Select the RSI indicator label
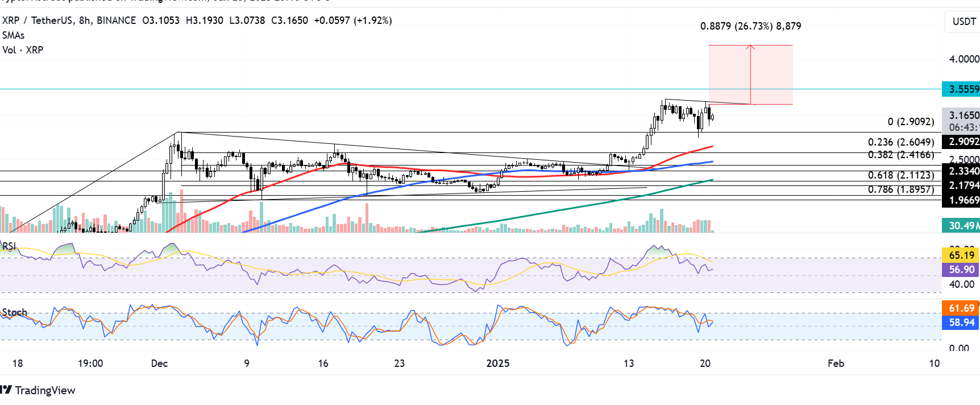 pyautogui.click(x=9, y=246)
